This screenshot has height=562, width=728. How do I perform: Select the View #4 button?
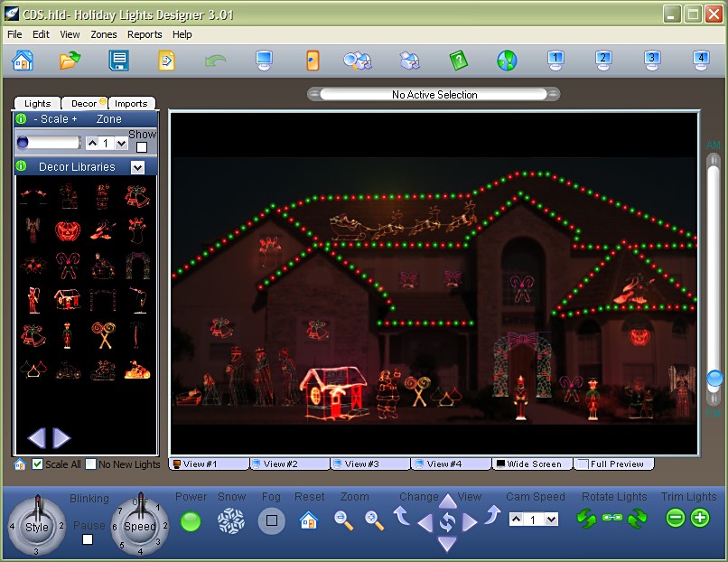pyautogui.click(x=451, y=464)
